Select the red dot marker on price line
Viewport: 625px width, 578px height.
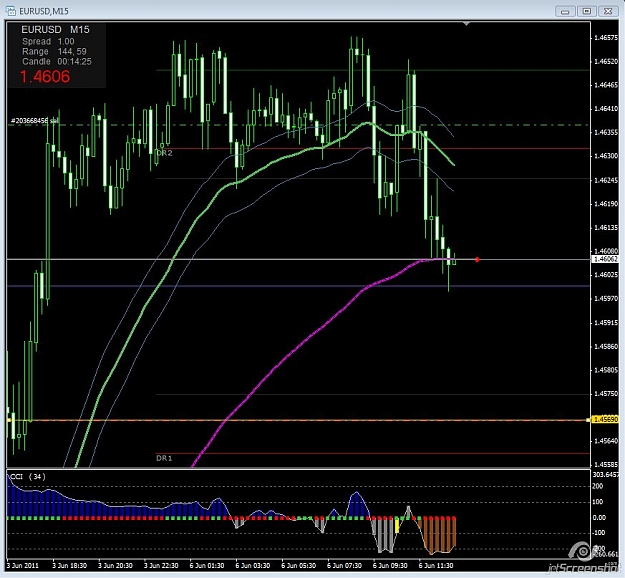click(477, 260)
